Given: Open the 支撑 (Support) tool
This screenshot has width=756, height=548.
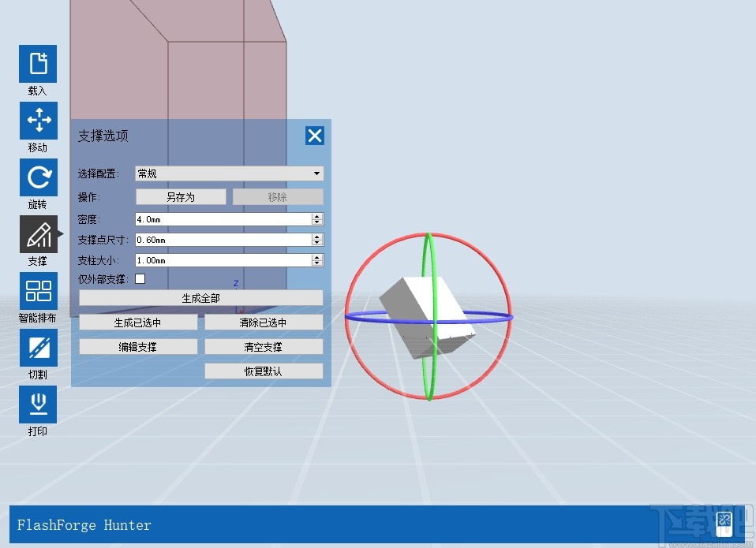Looking at the screenshot, I should tap(37, 235).
